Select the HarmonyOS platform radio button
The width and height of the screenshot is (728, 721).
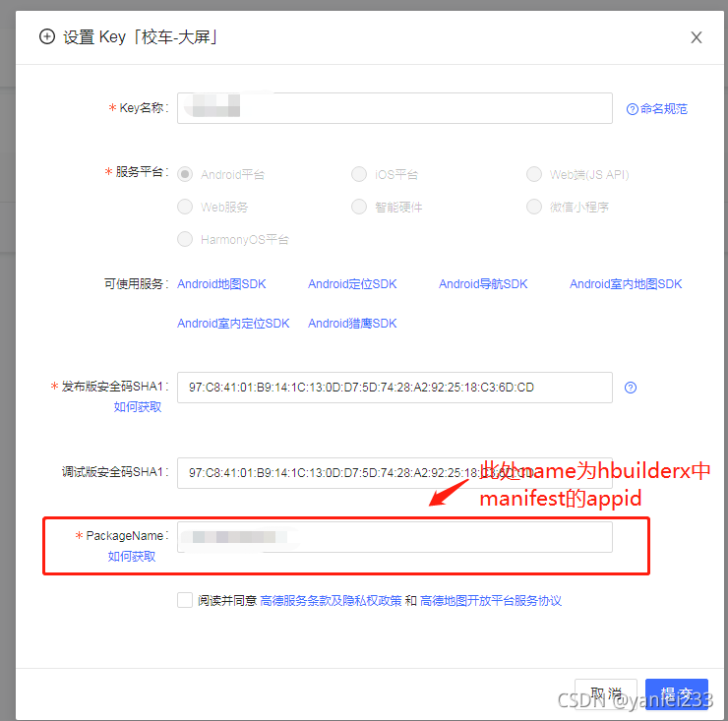[x=185, y=239]
